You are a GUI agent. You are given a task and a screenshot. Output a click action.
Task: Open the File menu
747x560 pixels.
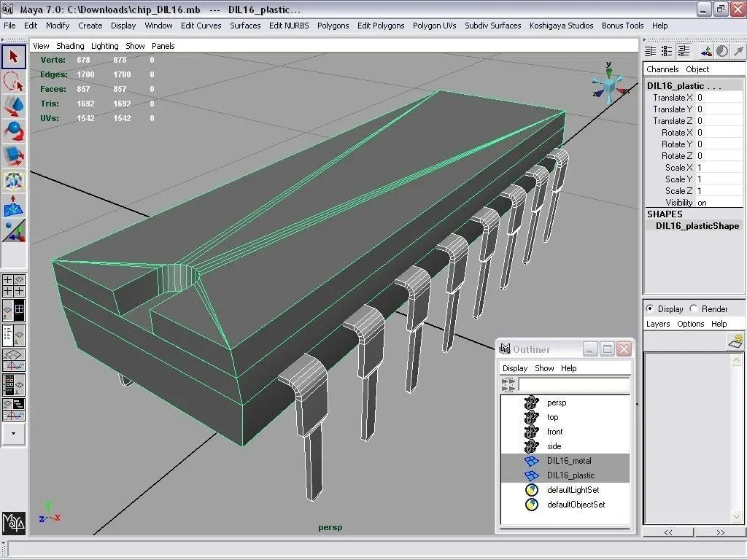pyautogui.click(x=9, y=26)
